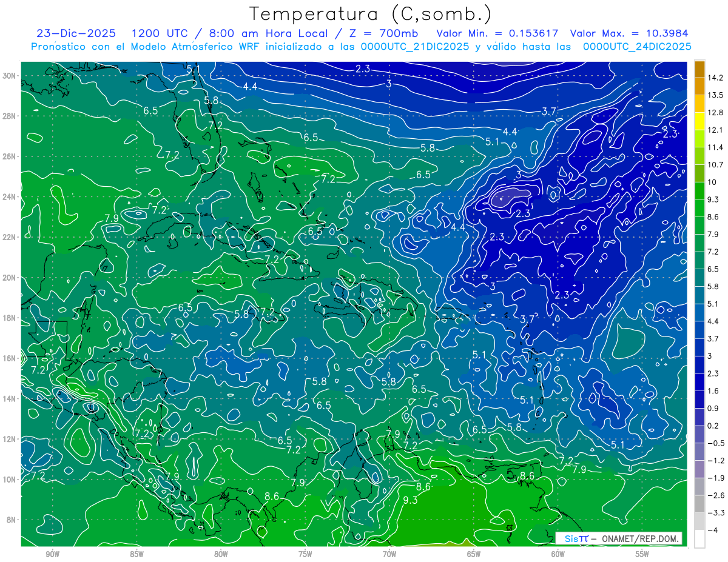Click the '8N' latitude axis label
Viewport: 728px width, 562px height.
pyautogui.click(x=12, y=520)
